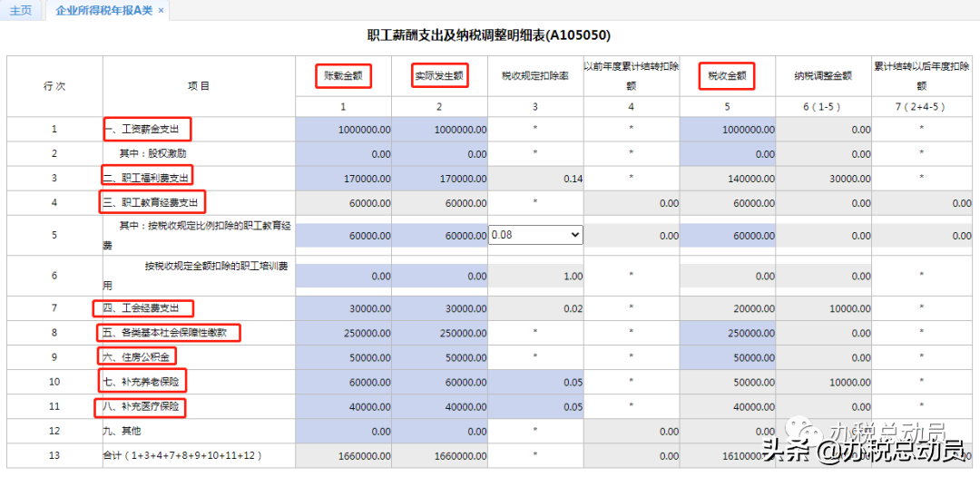The width and height of the screenshot is (980, 477).
Task: Click the 以前年度累计结转扣除额 header
Action: pyautogui.click(x=632, y=76)
